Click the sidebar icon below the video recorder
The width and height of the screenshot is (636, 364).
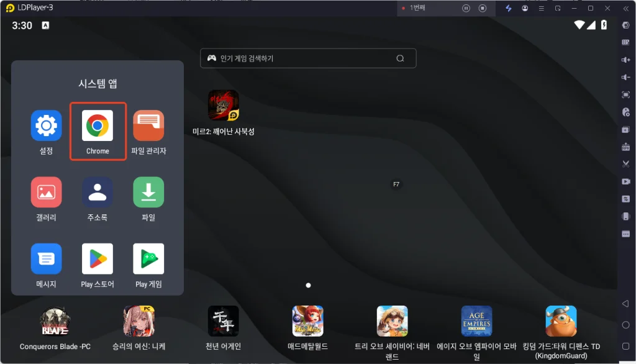(x=626, y=199)
